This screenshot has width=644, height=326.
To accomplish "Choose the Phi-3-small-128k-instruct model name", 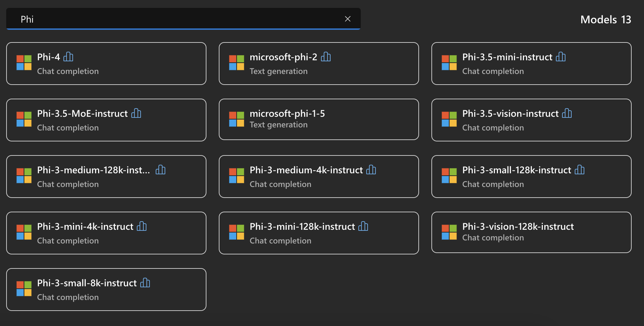I will pos(517,170).
